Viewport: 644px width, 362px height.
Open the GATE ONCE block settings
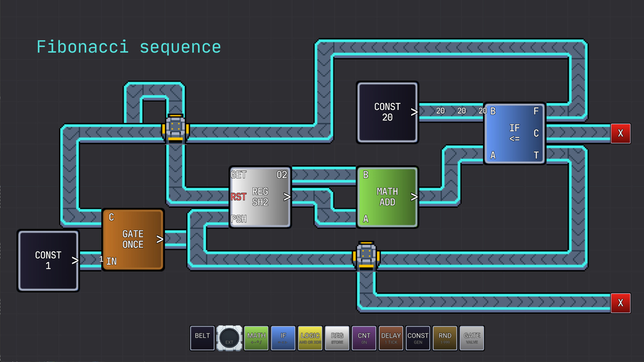coord(133,239)
